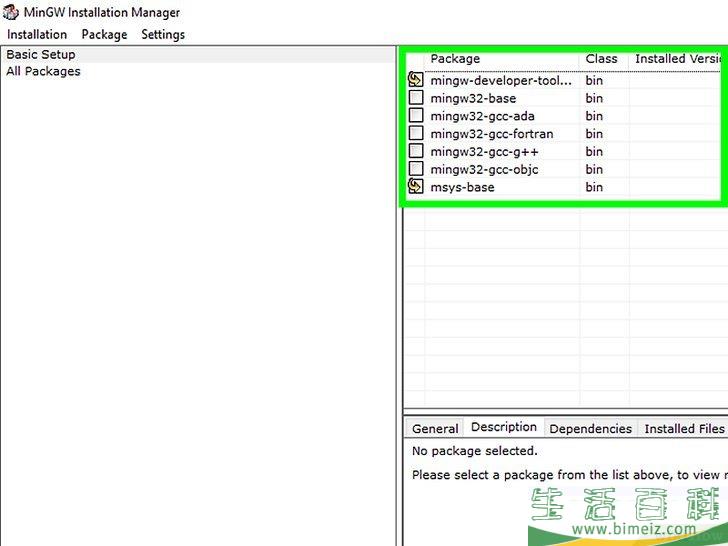Click the bin class cell of mingw32-base

pyautogui.click(x=594, y=98)
